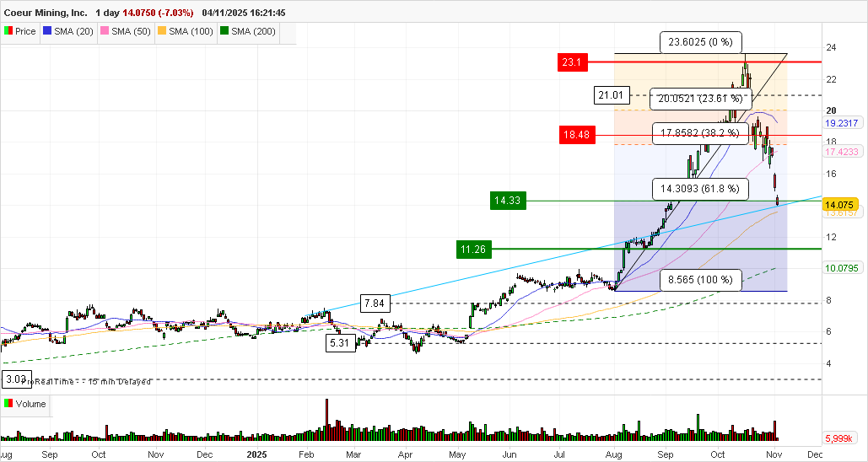Viewport: 868px width, 462px height.
Task: Click the green 14.33 support label
Action: (508, 201)
